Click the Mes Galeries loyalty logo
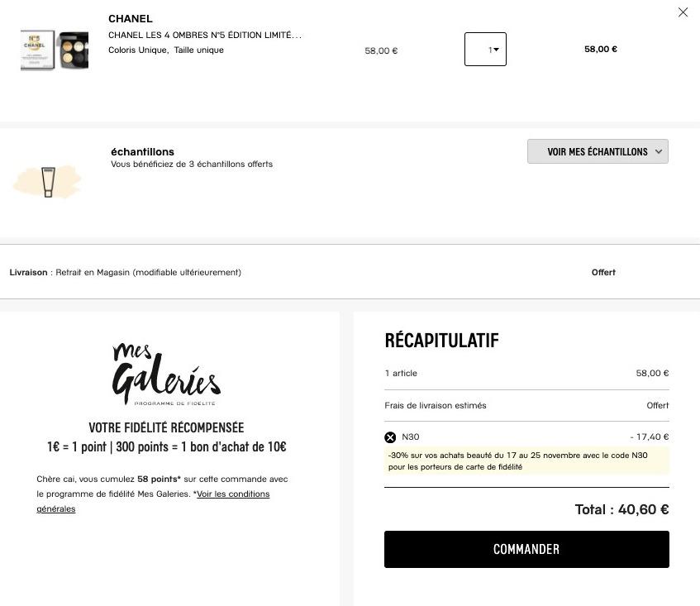This screenshot has height=606, width=700. [166, 375]
